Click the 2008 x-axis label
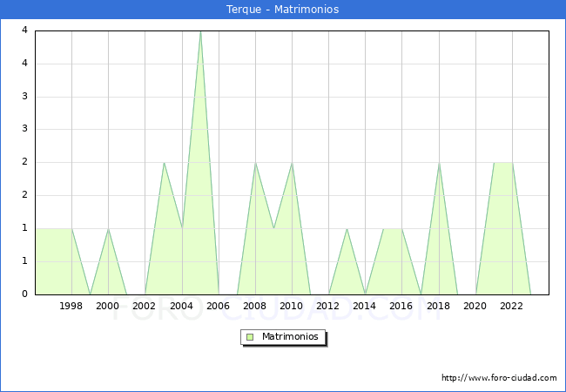Screen dimensions: 566x392 click(x=255, y=306)
